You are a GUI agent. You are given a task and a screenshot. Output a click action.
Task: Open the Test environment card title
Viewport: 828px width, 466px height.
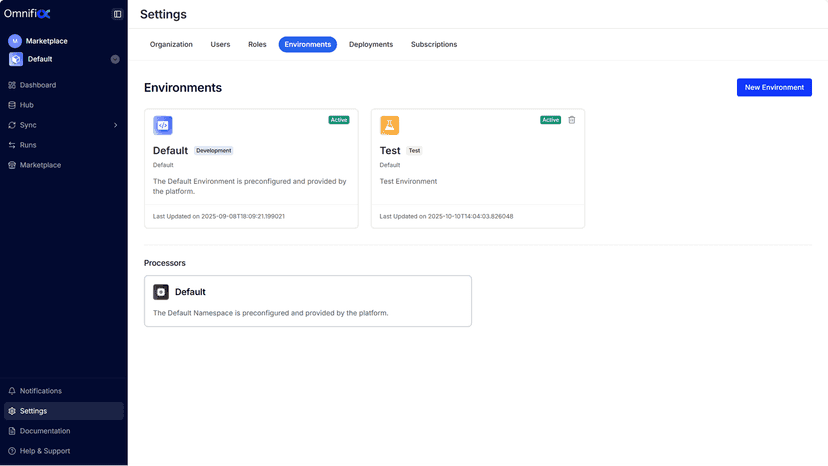point(390,151)
